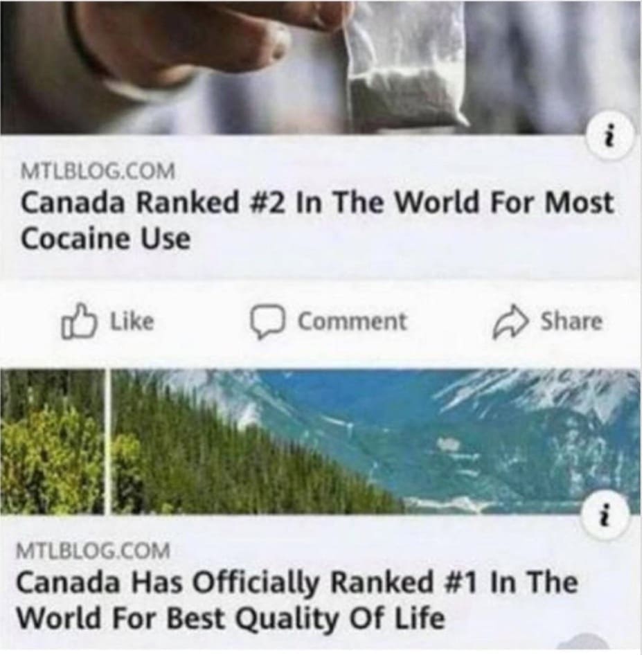The height and width of the screenshot is (655, 644).
Task: Click the Share arrow icon
Action: pyautogui.click(x=509, y=322)
